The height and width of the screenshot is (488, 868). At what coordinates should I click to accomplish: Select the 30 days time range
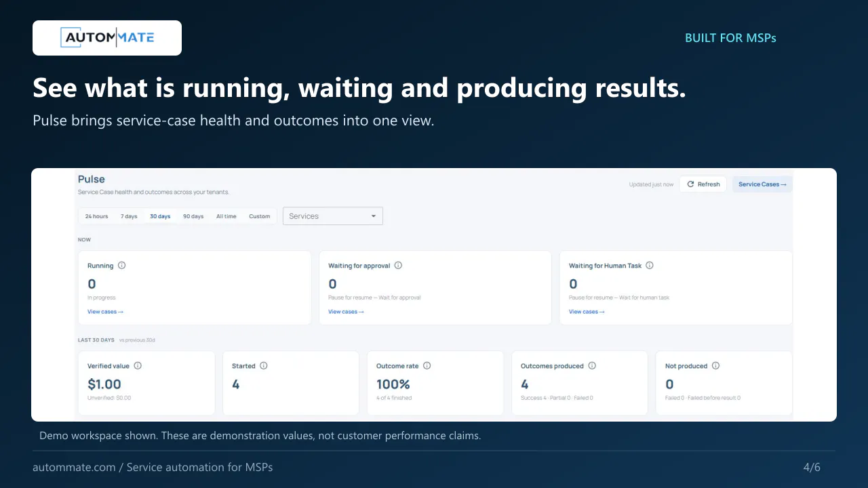pos(160,216)
